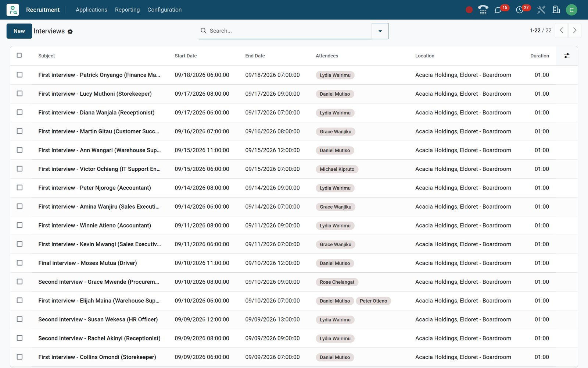
Task: Open the activities clock icon with 27 badge
Action: tap(520, 10)
